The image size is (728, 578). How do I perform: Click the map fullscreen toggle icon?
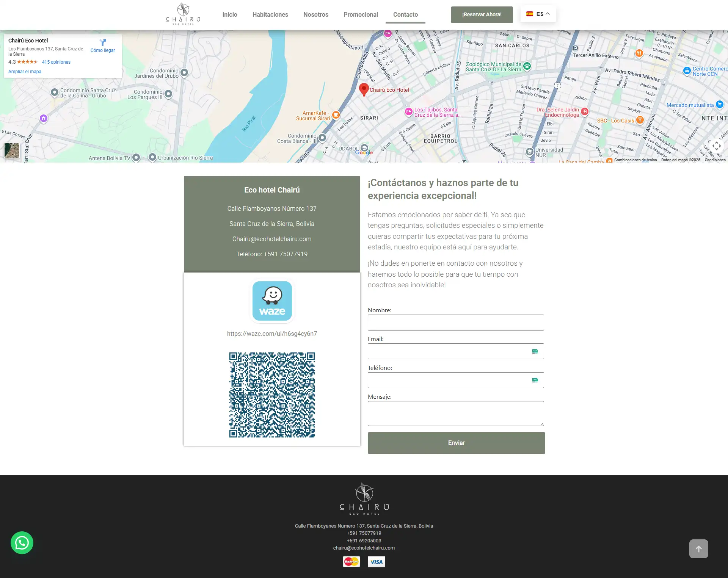[x=716, y=146]
